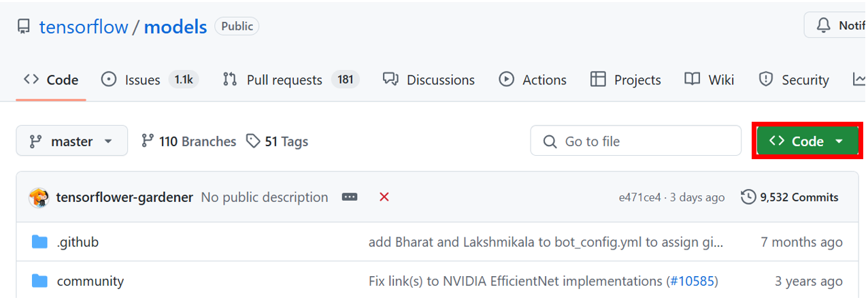Viewport: 868px width, 302px height.
Task: Open pull request #10585 link
Action: [692, 281]
